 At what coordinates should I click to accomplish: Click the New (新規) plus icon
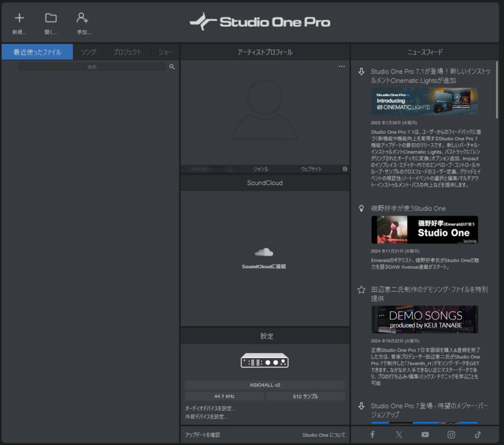19,18
